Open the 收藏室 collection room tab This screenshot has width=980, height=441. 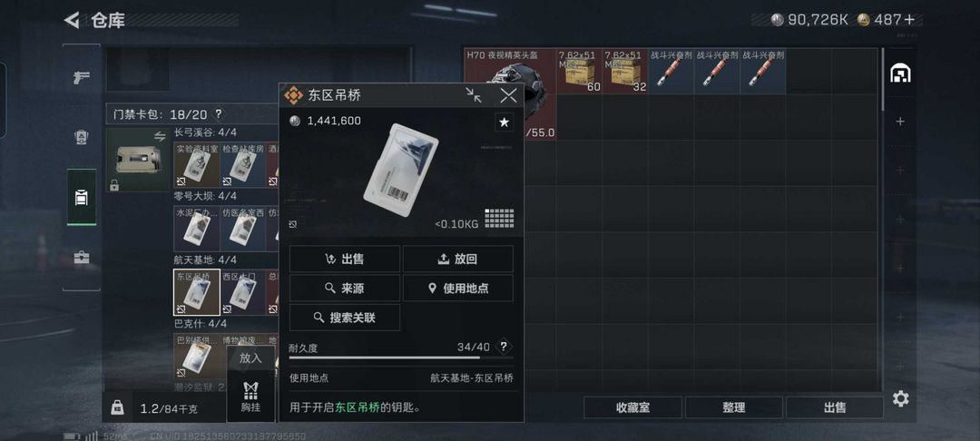pyautogui.click(x=632, y=408)
